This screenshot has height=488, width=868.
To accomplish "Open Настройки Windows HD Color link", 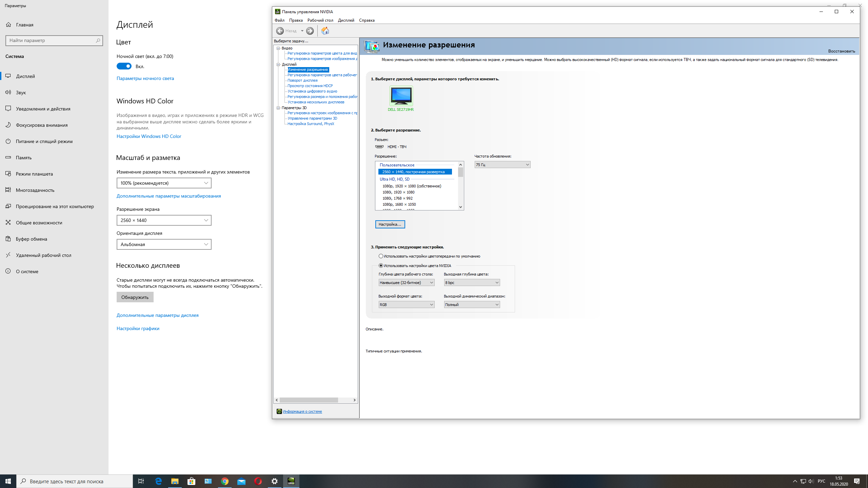I will click(149, 136).
